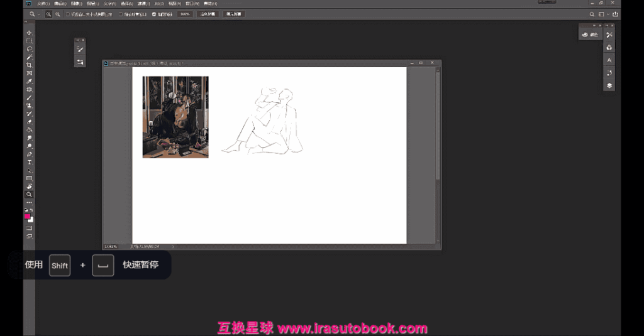Click the pink foreground color swatch
Viewport: 644px width, 336px height.
point(28,217)
